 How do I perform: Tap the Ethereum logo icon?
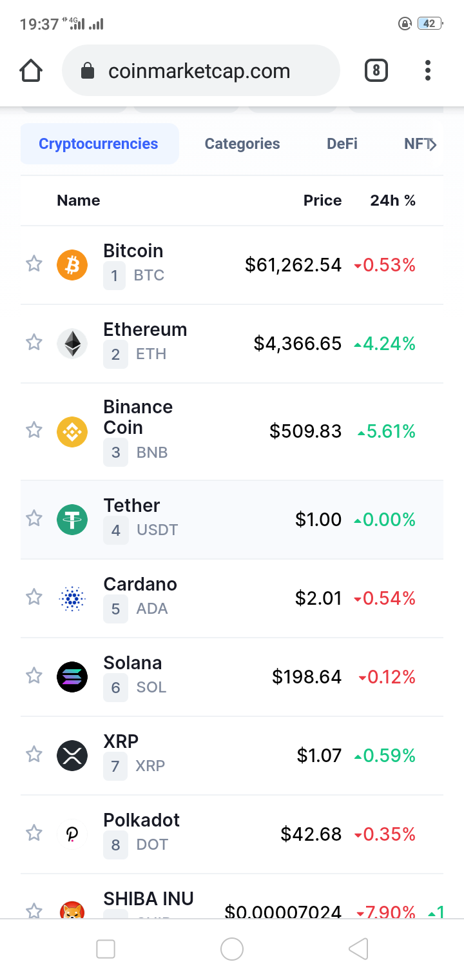pyautogui.click(x=72, y=344)
